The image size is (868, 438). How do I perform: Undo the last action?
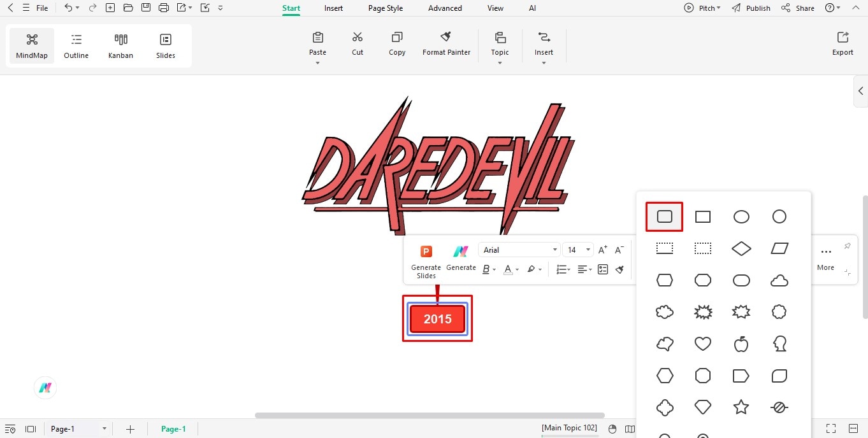[x=68, y=8]
